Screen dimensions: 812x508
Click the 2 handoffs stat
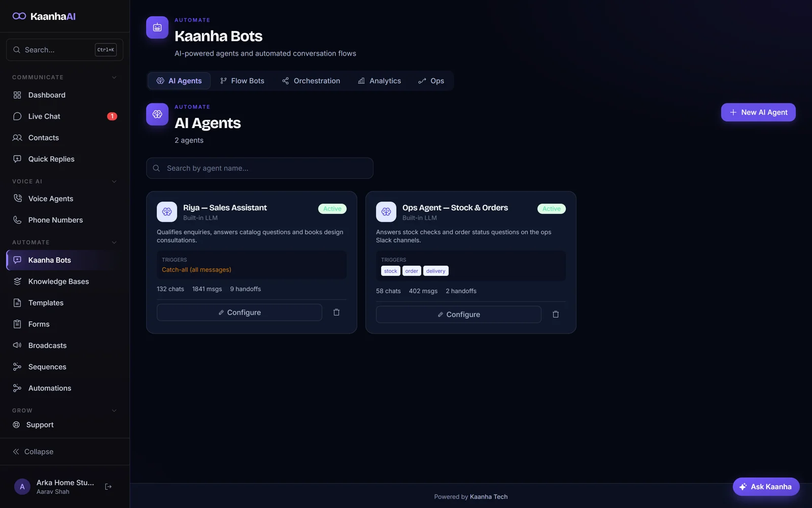[461, 291]
